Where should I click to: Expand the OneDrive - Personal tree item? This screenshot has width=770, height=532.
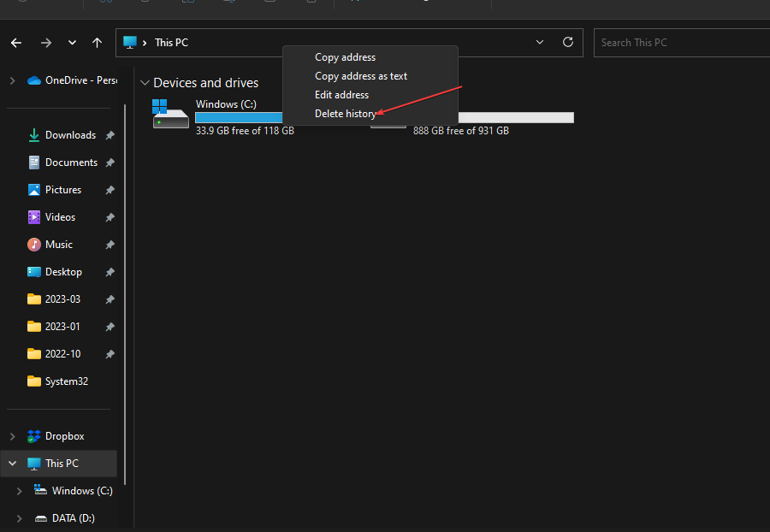(12, 80)
